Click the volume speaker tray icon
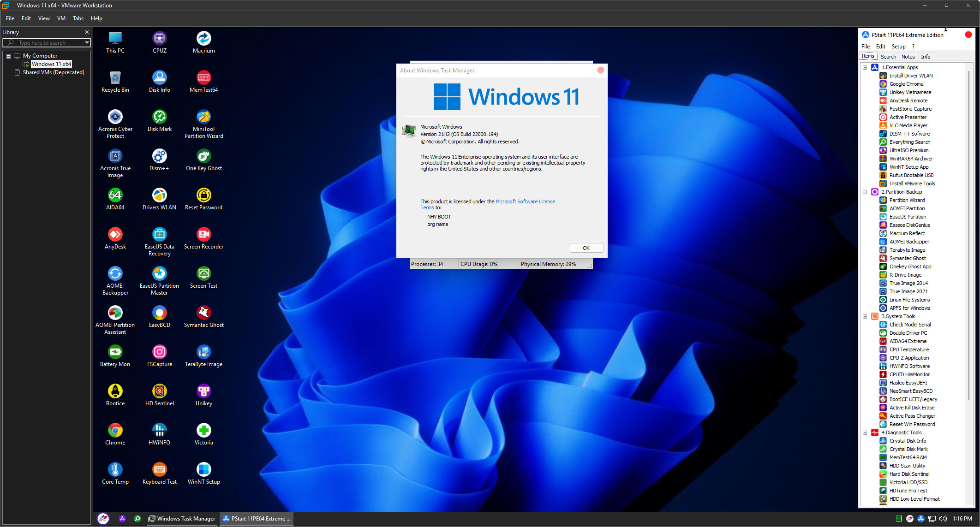This screenshot has height=527, width=980. point(943,519)
